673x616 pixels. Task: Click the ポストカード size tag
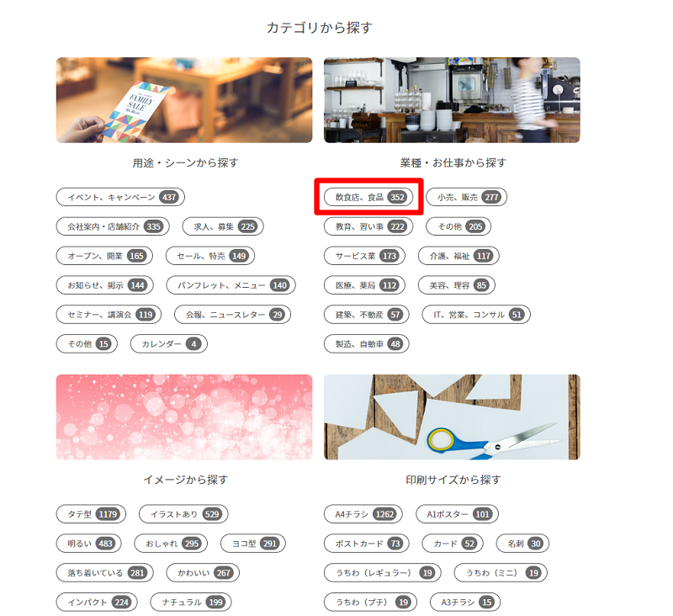tap(367, 544)
